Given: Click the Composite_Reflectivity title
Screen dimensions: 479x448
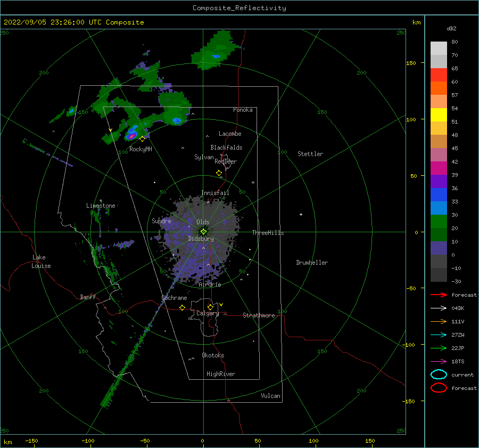Looking at the screenshot, I should point(239,8).
